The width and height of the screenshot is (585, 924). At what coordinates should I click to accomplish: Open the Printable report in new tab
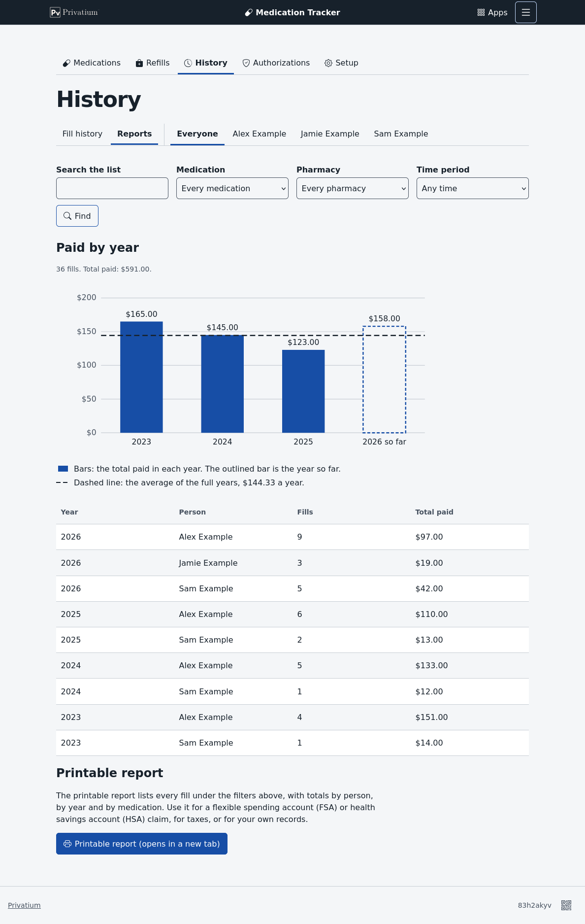click(x=142, y=844)
